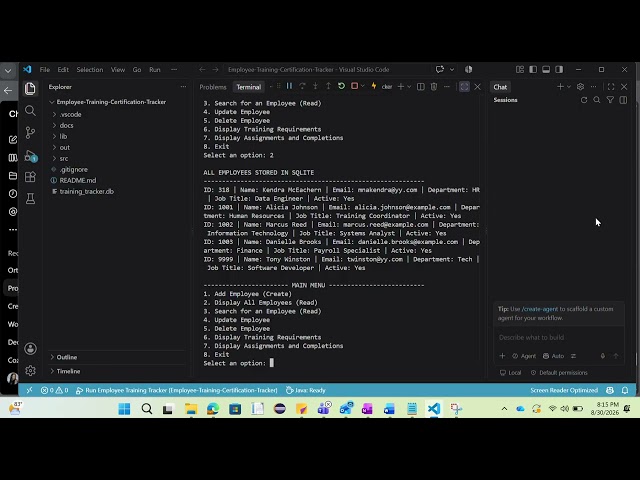The image size is (640, 480).
Task: Switch to the Problems tab
Action: click(x=213, y=87)
